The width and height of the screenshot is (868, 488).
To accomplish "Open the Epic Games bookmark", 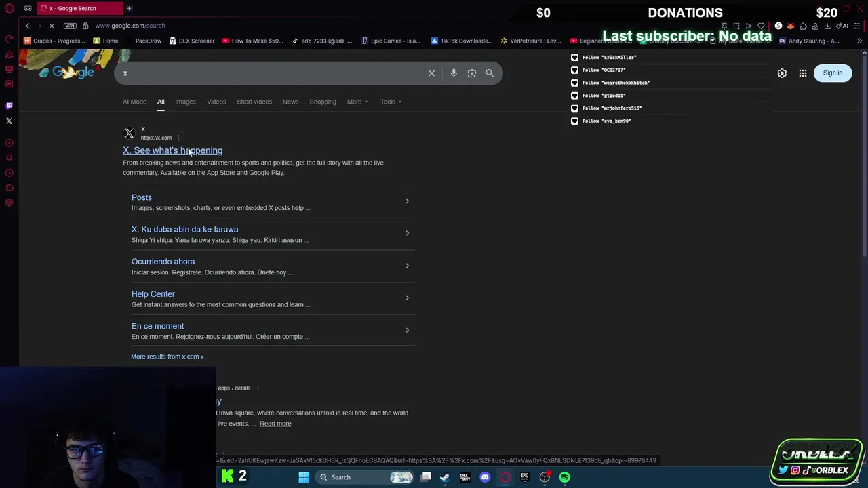I will pos(391,41).
